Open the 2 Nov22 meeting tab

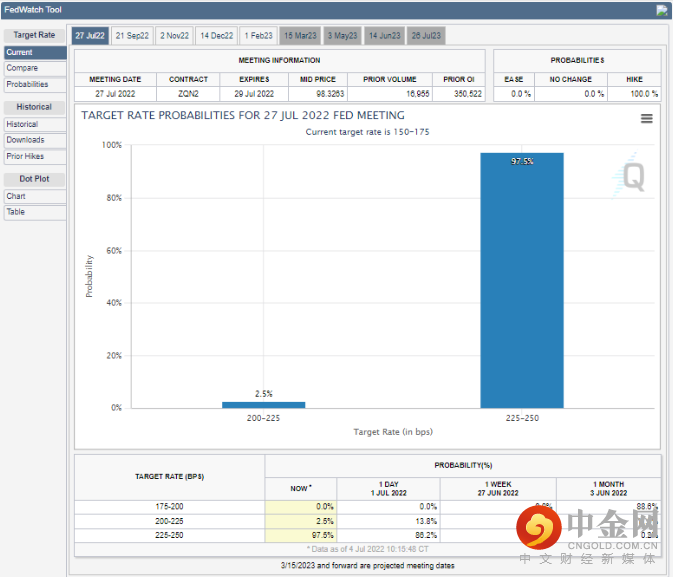coord(174,36)
